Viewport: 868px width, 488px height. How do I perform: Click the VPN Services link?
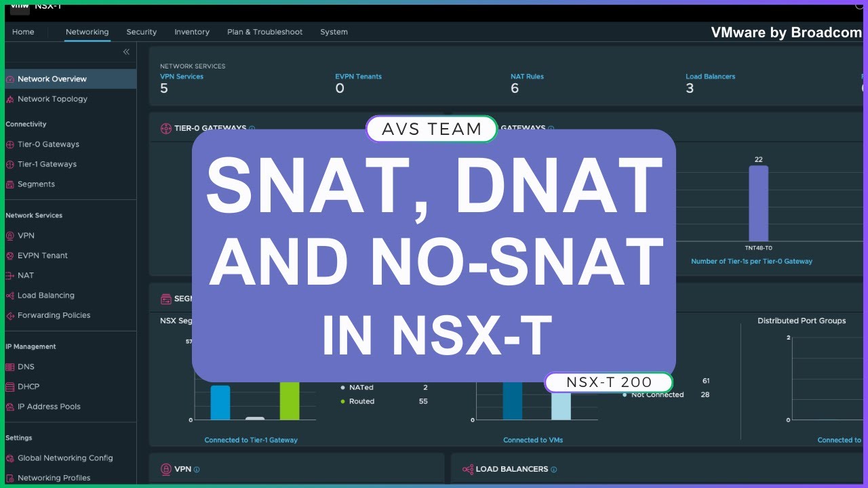click(x=182, y=77)
